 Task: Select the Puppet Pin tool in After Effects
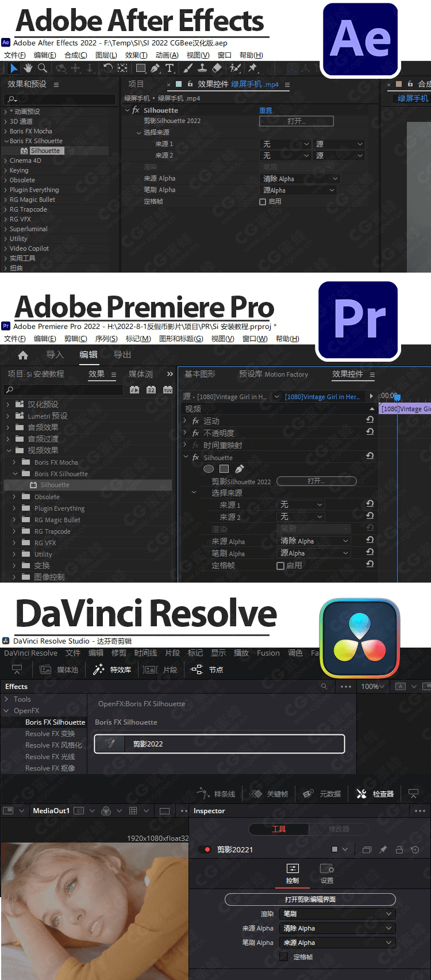coord(252,68)
